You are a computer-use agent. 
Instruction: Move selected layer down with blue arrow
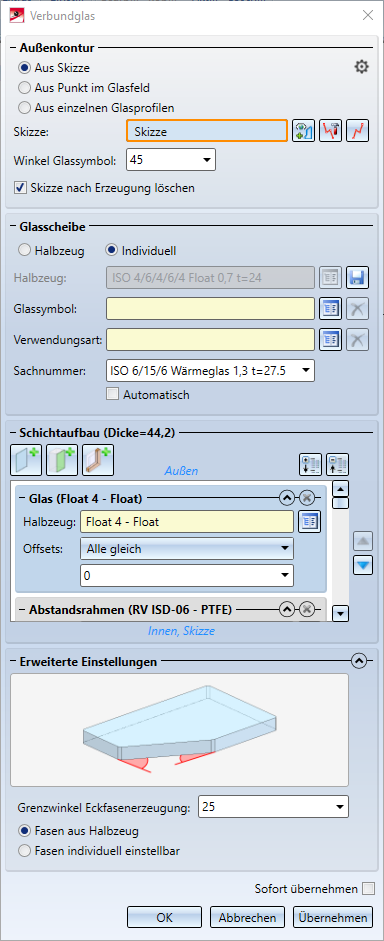[363, 565]
